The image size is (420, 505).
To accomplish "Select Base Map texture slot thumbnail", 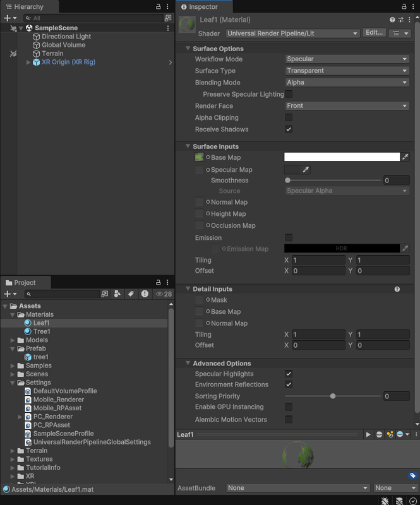I will point(199,157).
